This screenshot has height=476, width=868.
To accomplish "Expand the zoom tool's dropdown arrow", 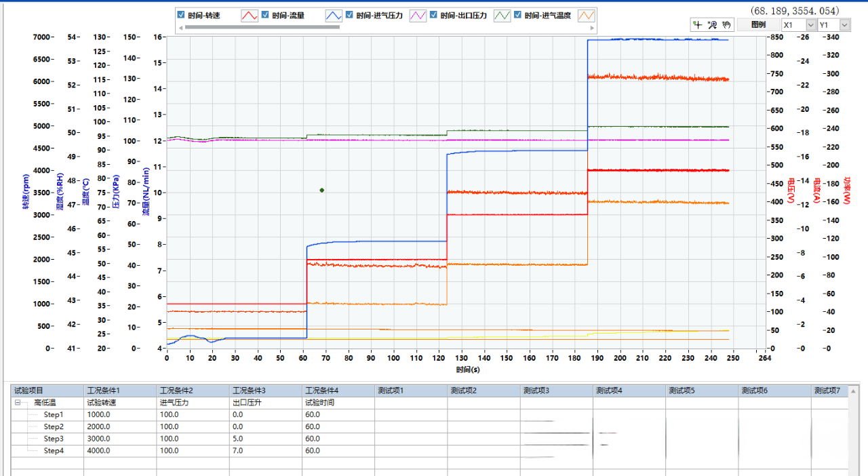I will click(715, 26).
